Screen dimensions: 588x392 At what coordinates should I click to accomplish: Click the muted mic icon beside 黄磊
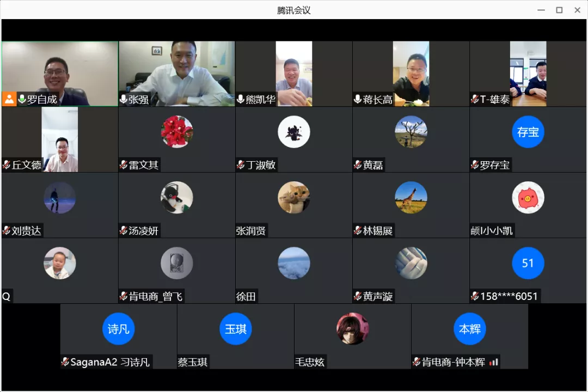(358, 164)
